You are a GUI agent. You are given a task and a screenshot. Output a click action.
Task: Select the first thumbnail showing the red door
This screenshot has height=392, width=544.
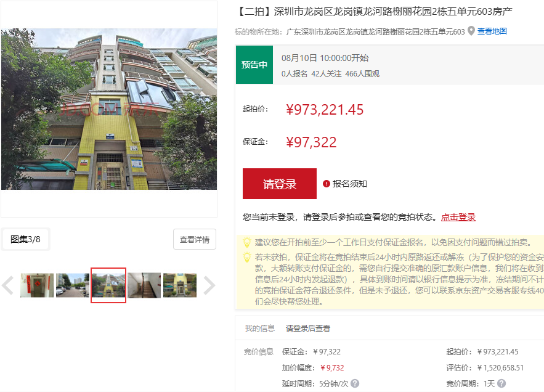[37, 285]
